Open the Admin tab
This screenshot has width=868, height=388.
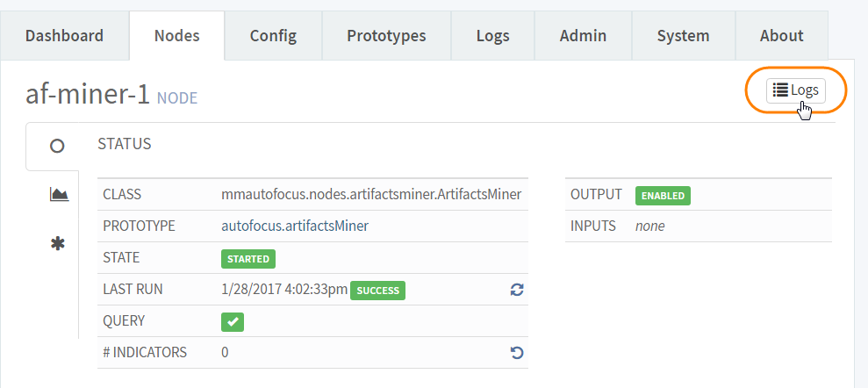pos(583,36)
